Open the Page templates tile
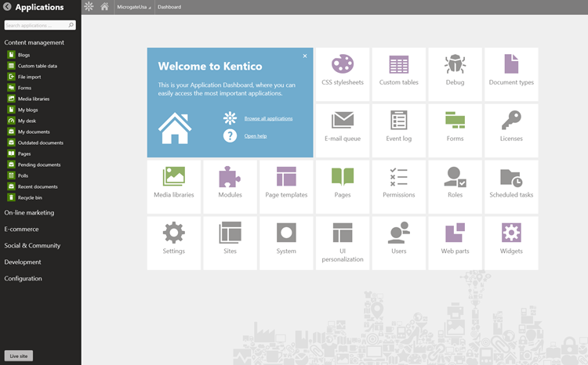The image size is (588, 365). 286,186
